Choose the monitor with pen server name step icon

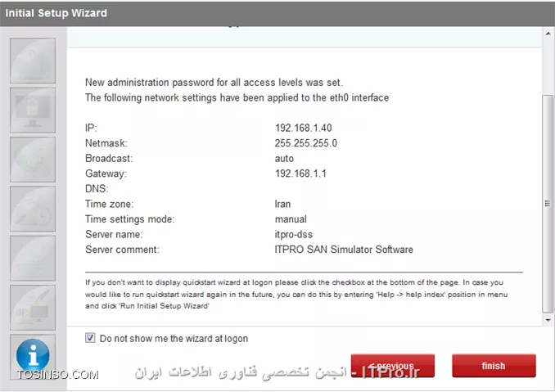pyautogui.click(x=33, y=308)
